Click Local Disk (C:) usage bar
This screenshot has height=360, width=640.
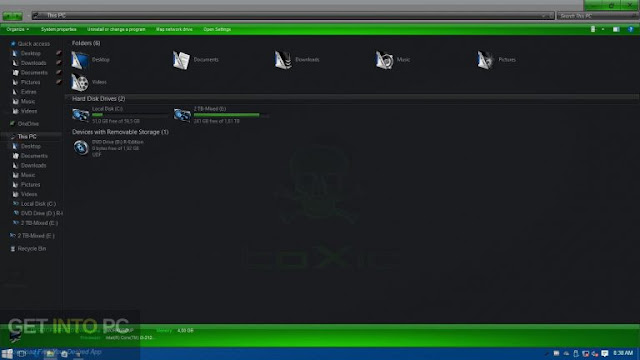coord(130,115)
